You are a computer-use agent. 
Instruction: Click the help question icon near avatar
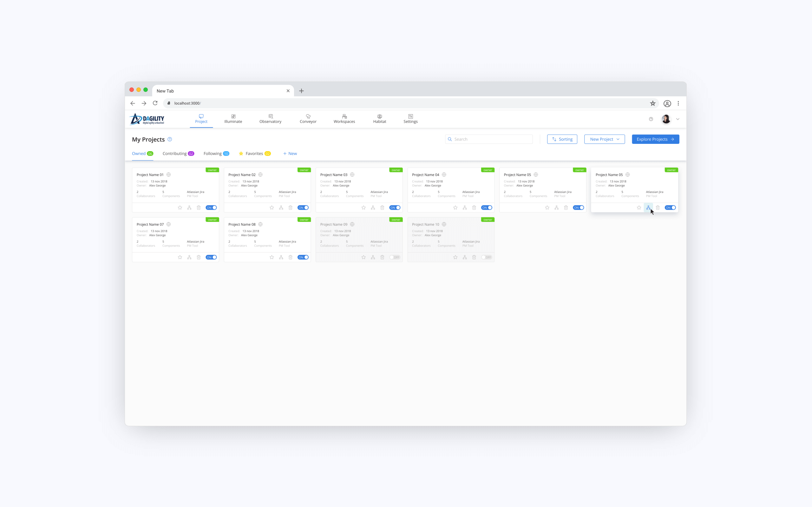click(651, 119)
